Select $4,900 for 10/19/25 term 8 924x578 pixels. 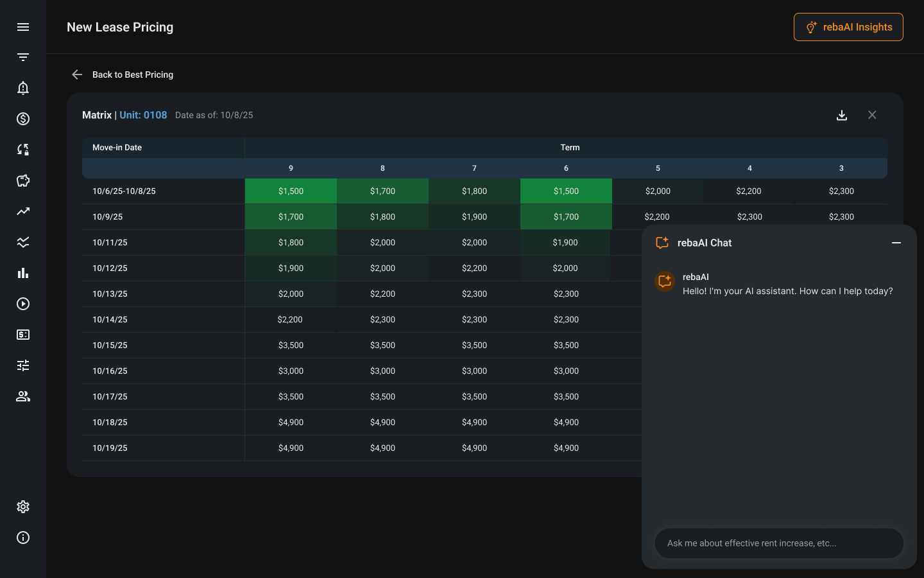[x=382, y=448]
